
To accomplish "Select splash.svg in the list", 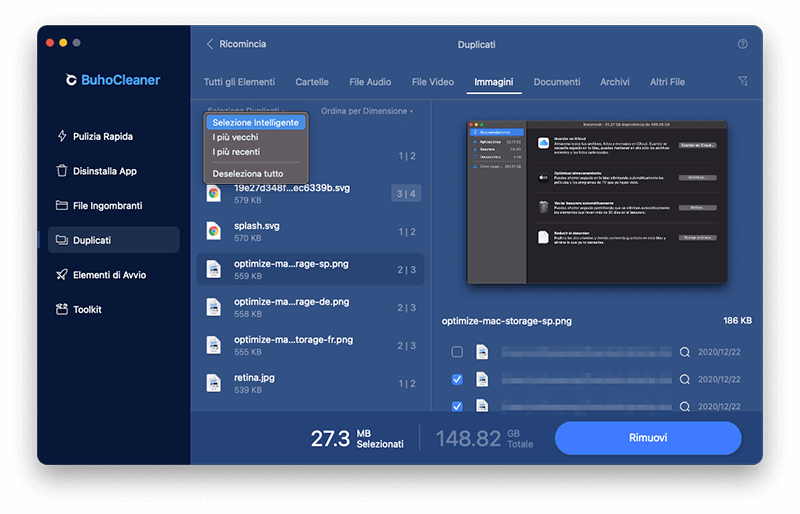I will pyautogui.click(x=310, y=231).
